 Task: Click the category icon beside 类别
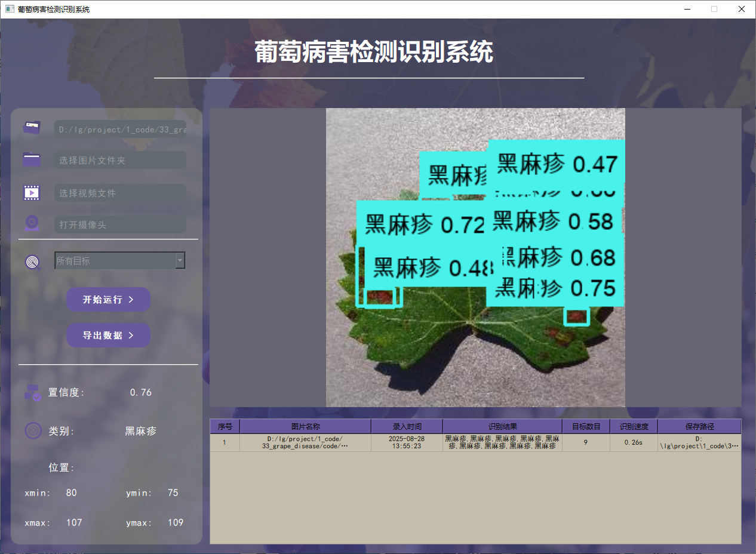[33, 430]
